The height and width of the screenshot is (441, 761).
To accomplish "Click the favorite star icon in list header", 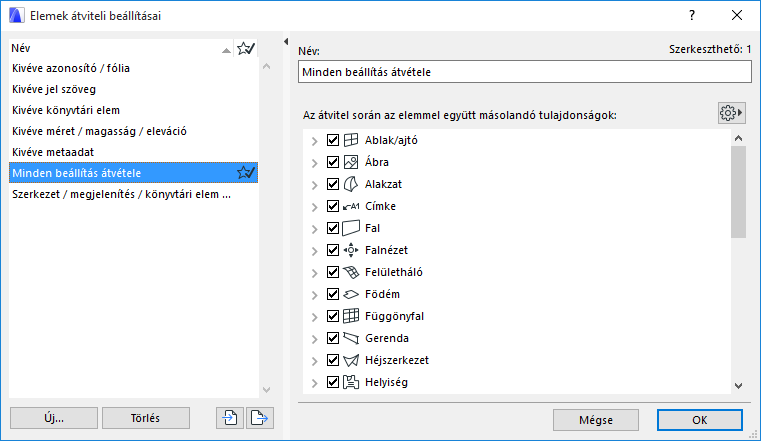I will pyautogui.click(x=245, y=48).
